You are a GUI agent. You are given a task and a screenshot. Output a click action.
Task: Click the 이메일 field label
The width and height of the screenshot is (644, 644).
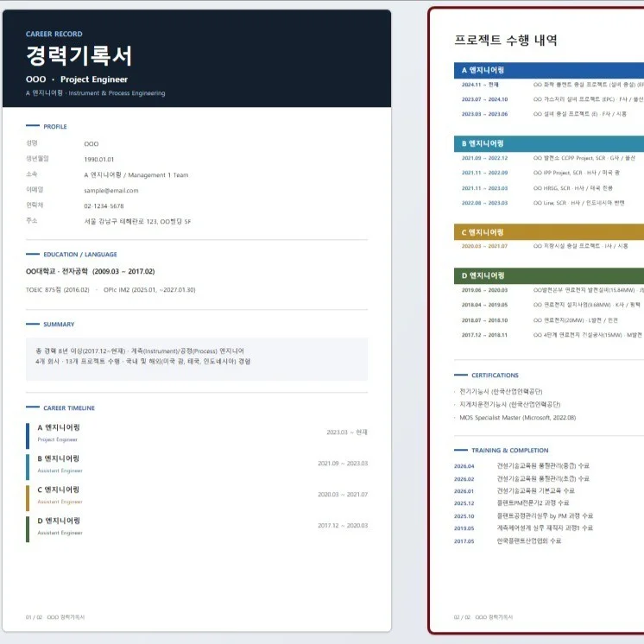pos(35,190)
